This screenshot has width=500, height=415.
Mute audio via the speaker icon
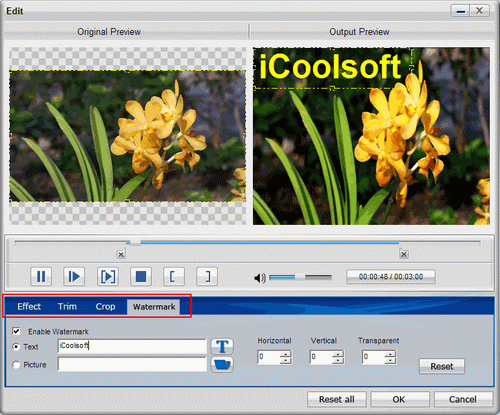tap(260, 277)
